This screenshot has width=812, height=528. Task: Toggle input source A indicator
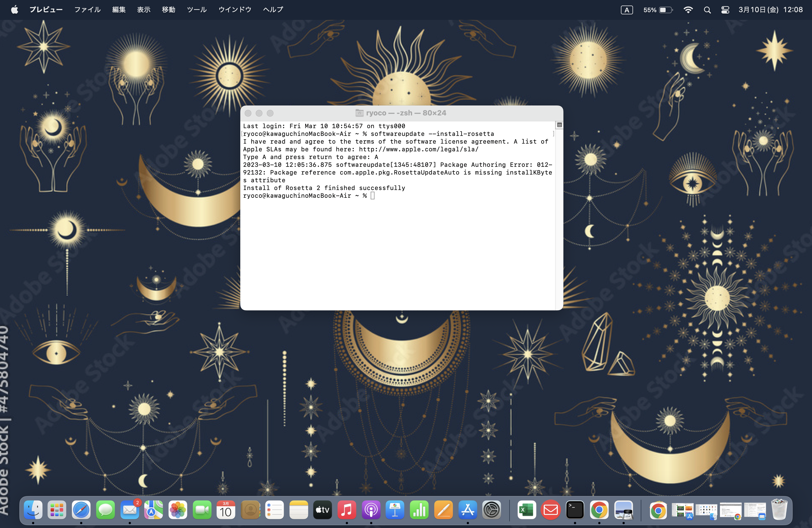pos(626,10)
